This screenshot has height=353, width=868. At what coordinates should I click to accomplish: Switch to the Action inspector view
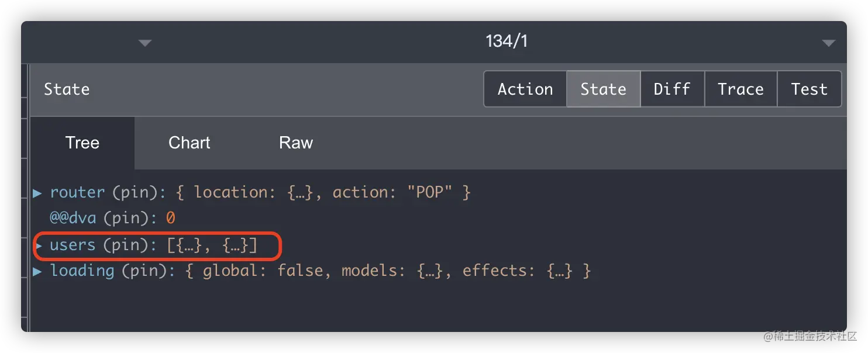[x=525, y=89]
